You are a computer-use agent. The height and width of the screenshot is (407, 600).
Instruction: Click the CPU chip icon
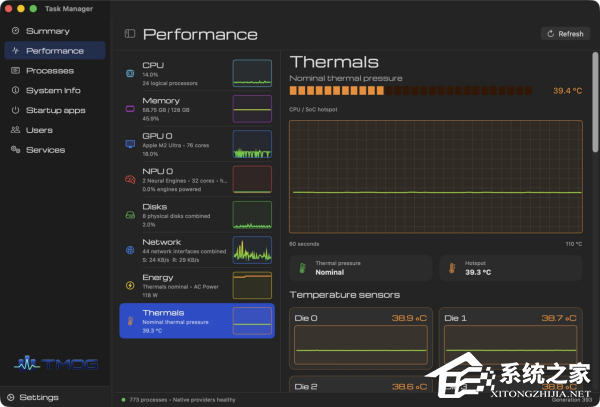point(130,73)
